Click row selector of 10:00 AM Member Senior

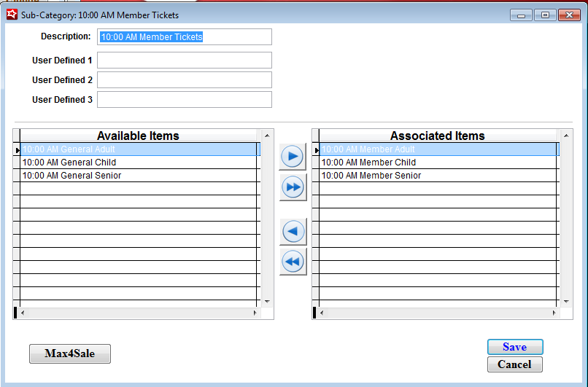[316, 176]
